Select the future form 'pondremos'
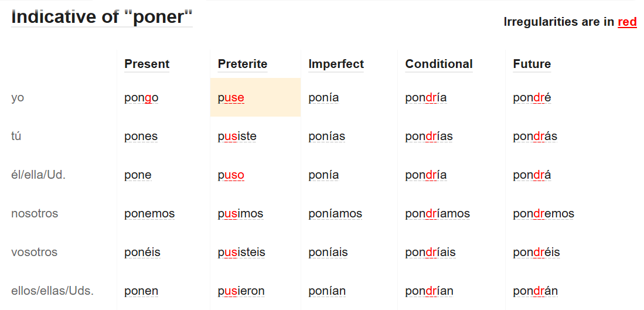This screenshot has height=310, width=644. pyautogui.click(x=543, y=214)
